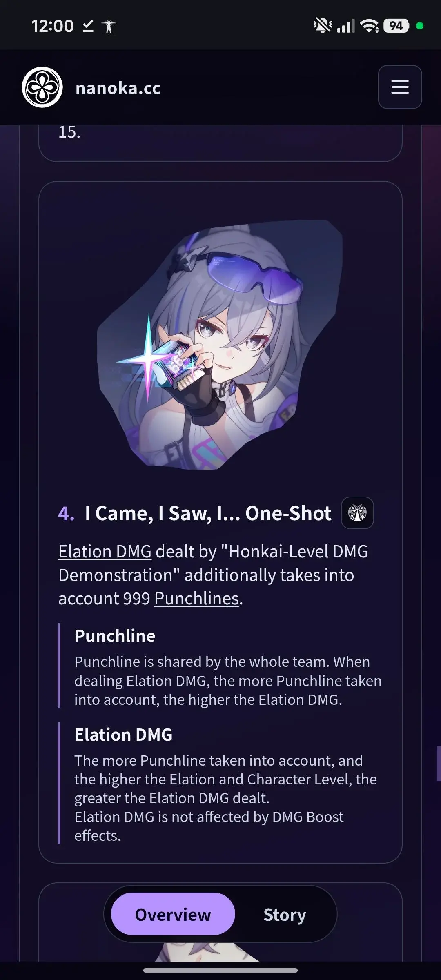Tap the cellular signal bars icon
441x980 pixels.
(x=346, y=26)
